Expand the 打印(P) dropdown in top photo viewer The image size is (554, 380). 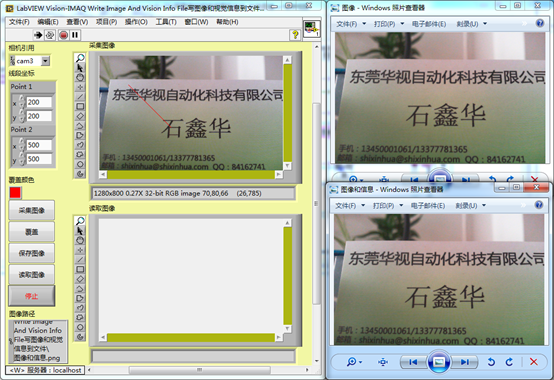(389, 24)
